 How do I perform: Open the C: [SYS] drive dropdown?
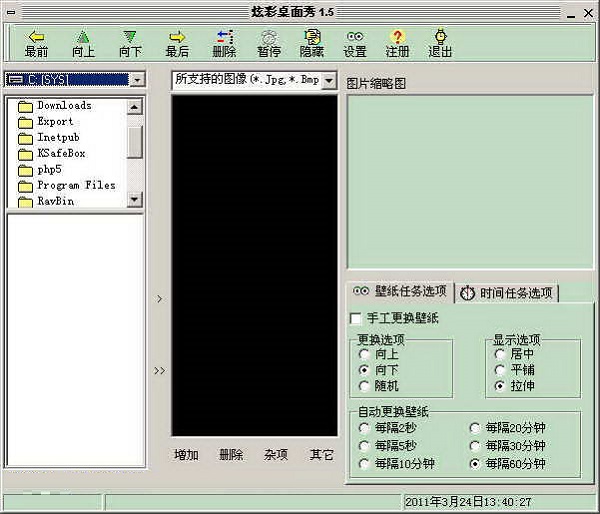(137, 80)
